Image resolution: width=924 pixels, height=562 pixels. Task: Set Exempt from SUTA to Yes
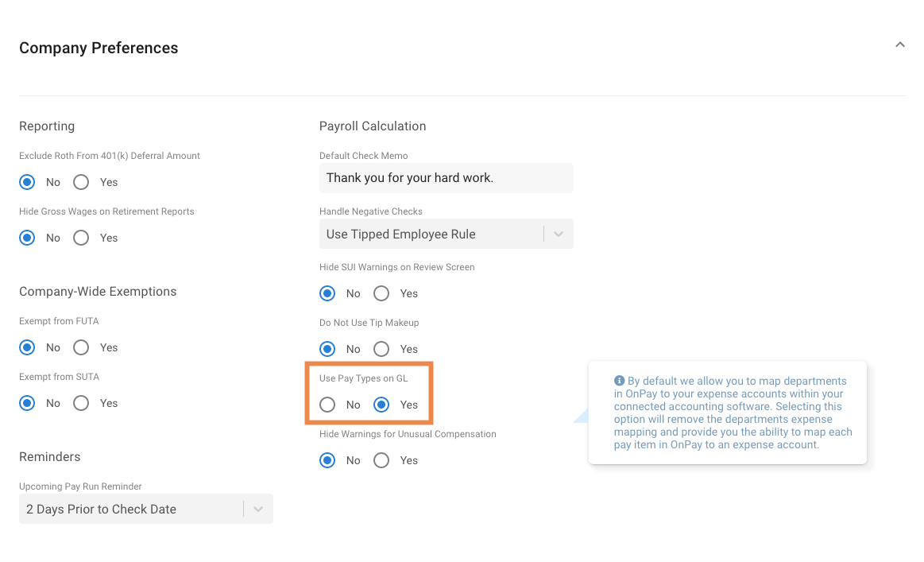click(x=81, y=403)
